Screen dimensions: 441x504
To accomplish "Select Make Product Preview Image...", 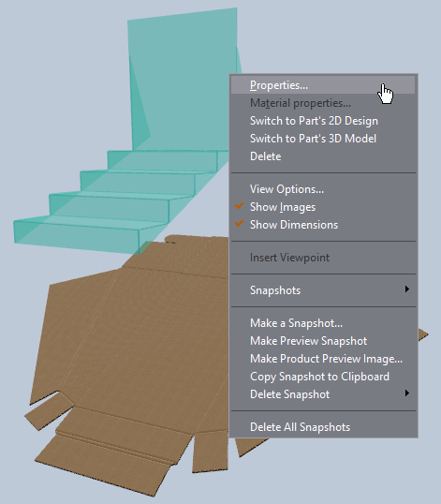I will [323, 359].
